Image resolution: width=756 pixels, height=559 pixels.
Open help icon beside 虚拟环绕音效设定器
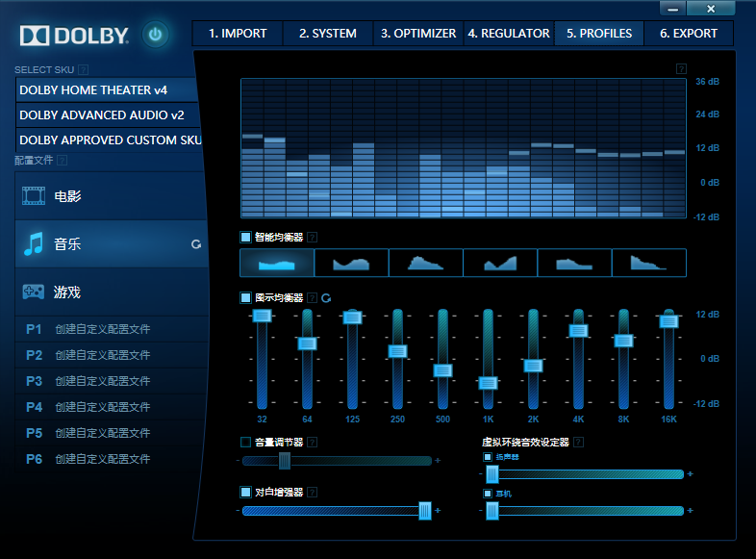(579, 443)
